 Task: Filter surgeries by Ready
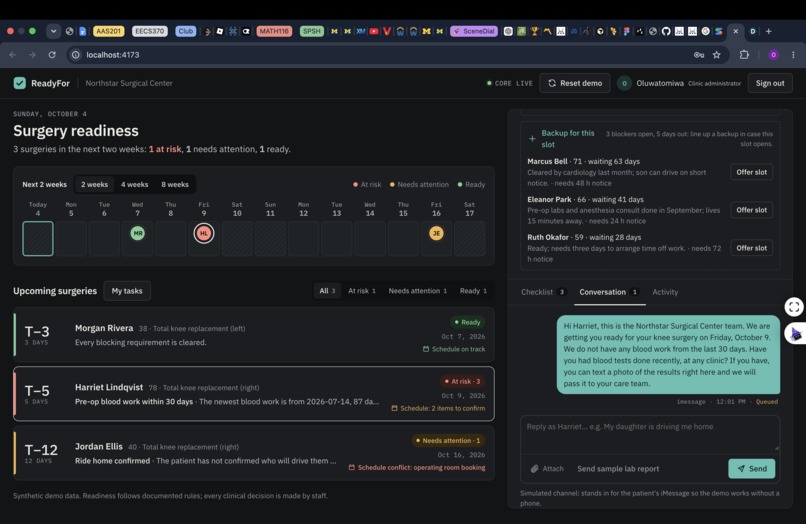[473, 291]
